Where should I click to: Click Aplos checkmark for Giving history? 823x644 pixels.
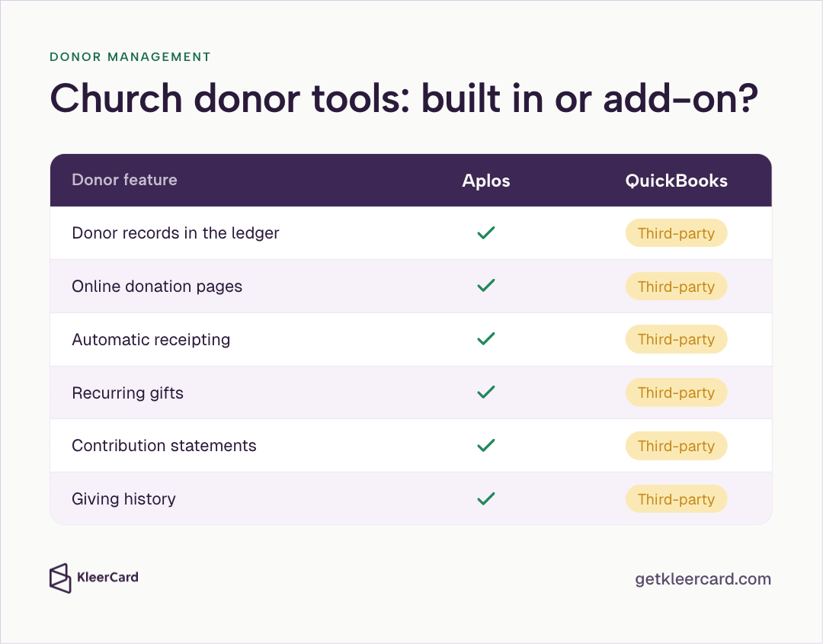[x=486, y=498]
